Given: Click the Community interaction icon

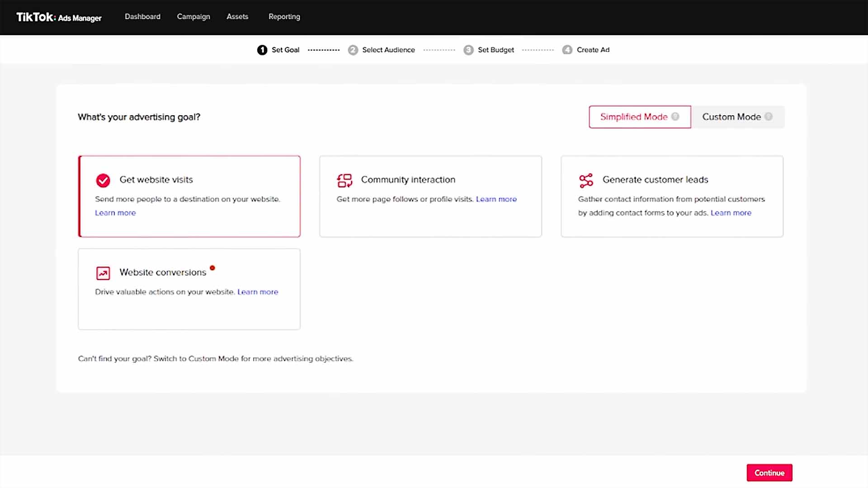Looking at the screenshot, I should (344, 180).
